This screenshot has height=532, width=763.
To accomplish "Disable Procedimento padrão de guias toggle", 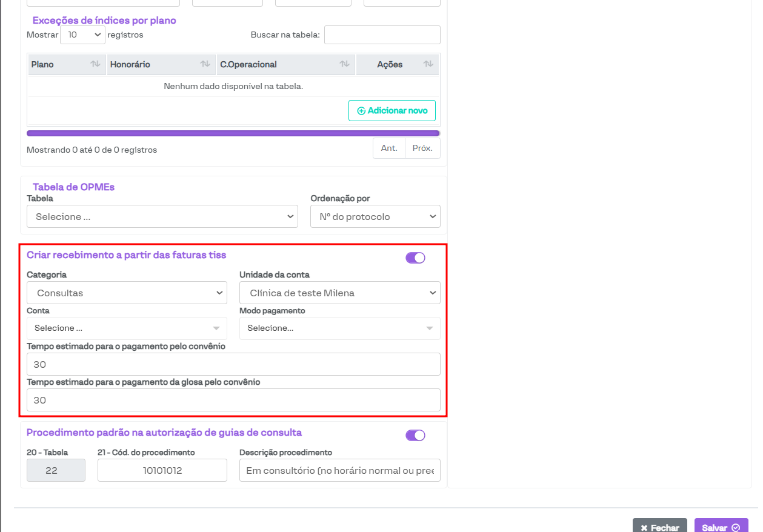I will pyautogui.click(x=415, y=435).
